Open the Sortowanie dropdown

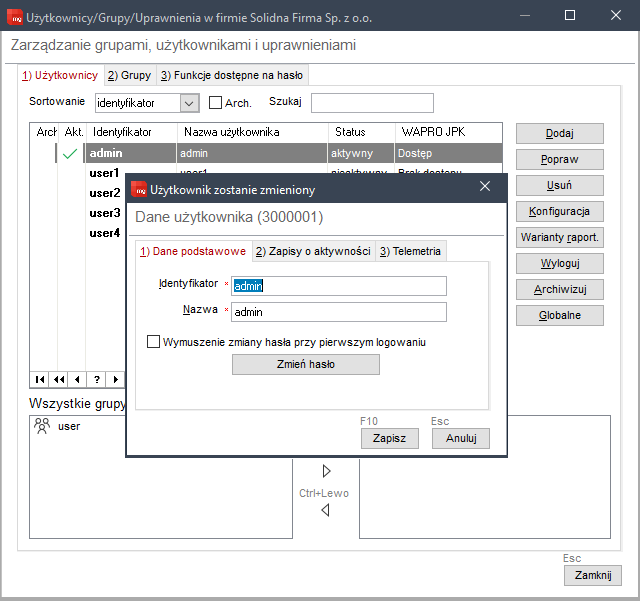click(189, 103)
